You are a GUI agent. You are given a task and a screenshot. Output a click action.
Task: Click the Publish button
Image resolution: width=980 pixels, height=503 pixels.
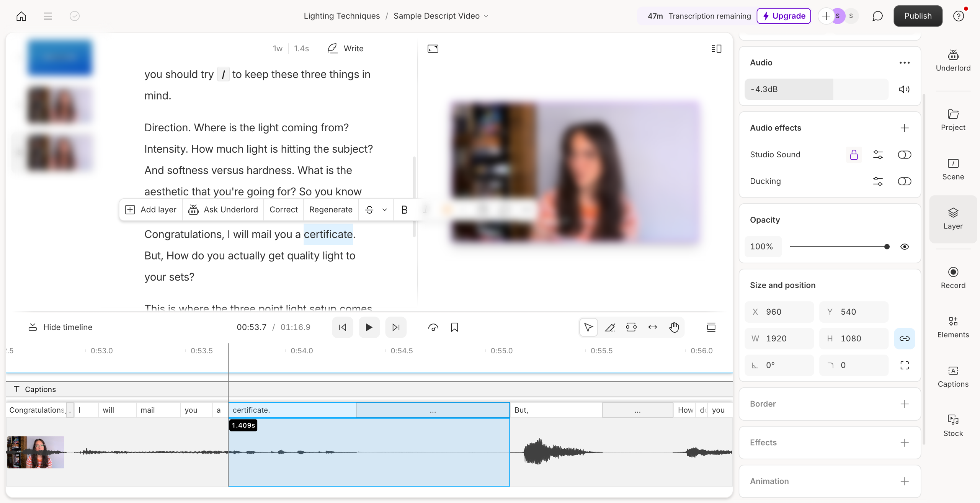click(918, 16)
